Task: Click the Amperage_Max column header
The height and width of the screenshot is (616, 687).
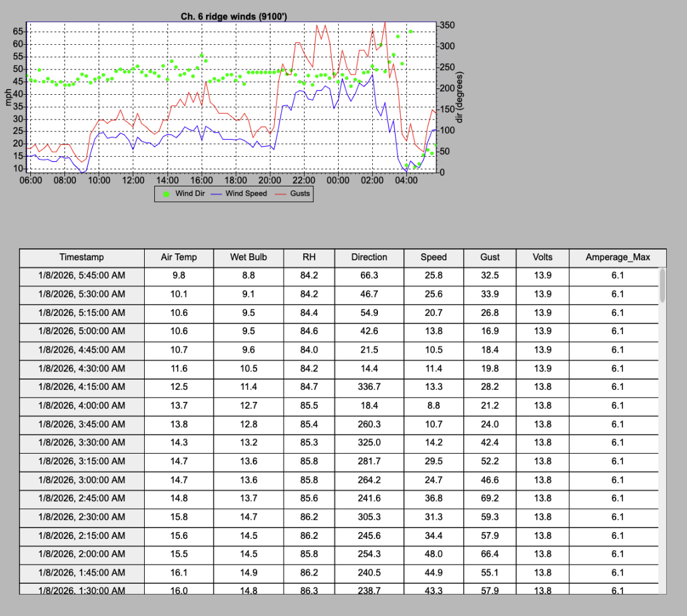Action: (617, 257)
